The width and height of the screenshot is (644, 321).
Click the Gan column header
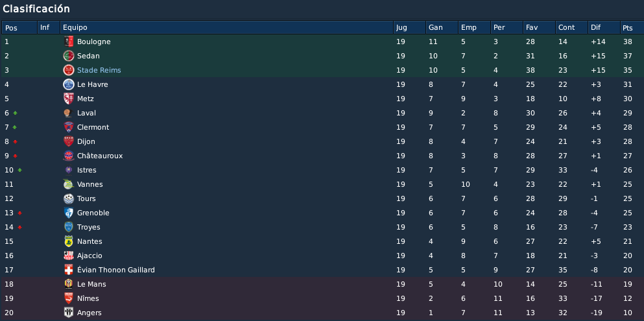[442, 27]
